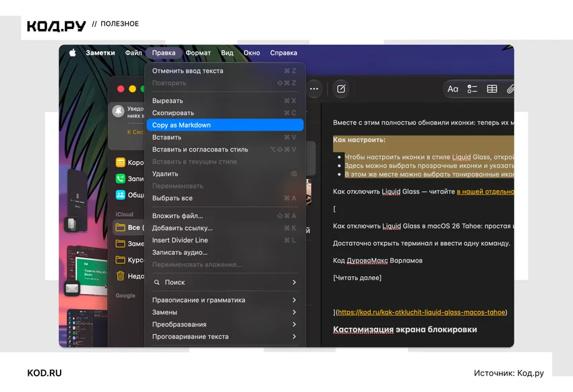Choose Скопировать from the menu
Image resolution: width=573 pixels, height=392 pixels.
(x=224, y=112)
